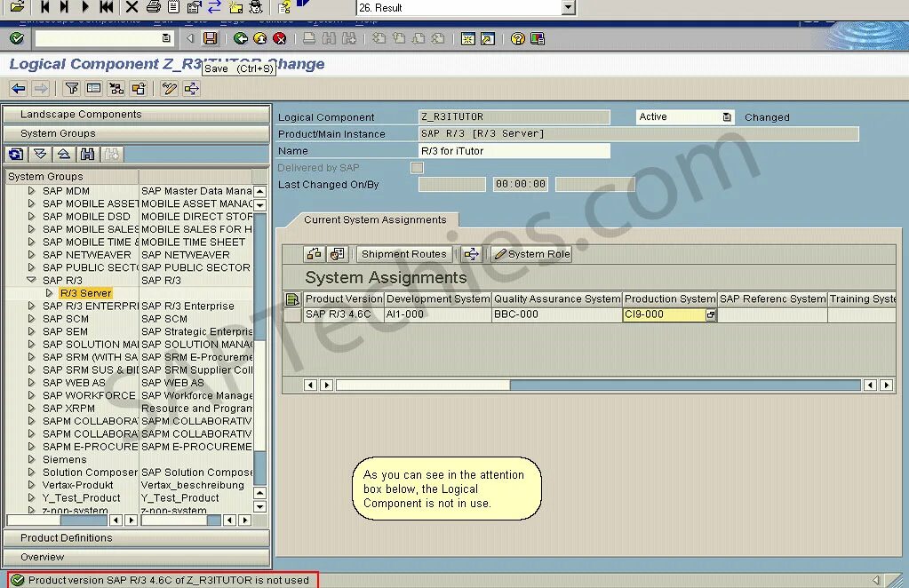Click the command input field

pos(103,38)
